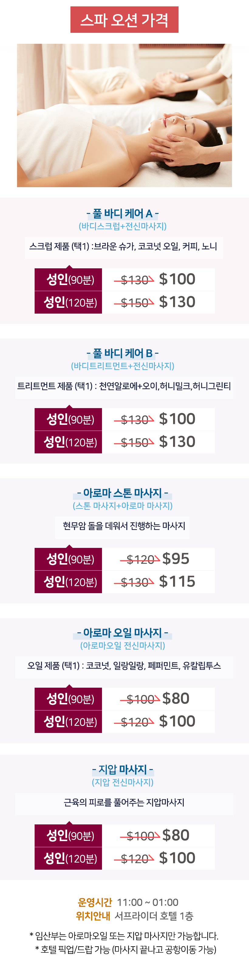Screen dimensions: 249x980
Task: Pick 성인(120분) in the 아로마 오일 마사지 section
Action: tap(68, 721)
